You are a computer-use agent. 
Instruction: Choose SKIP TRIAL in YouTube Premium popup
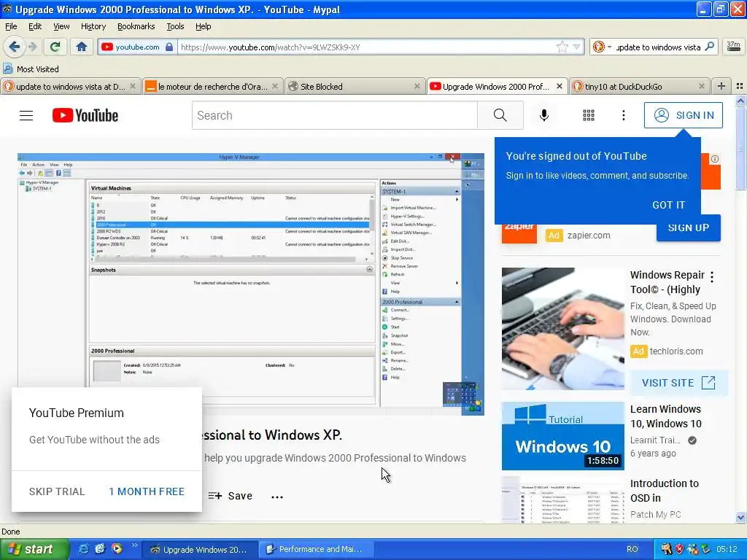click(57, 491)
